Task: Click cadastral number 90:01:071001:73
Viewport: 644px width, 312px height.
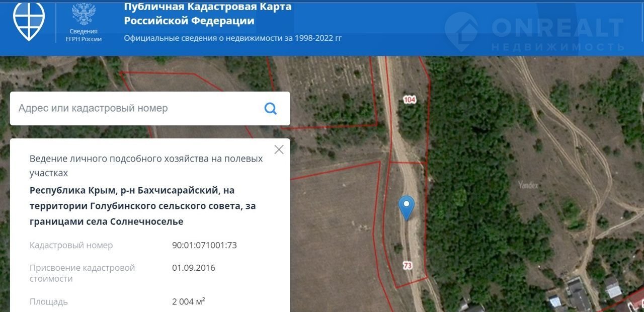Action: pyautogui.click(x=204, y=245)
